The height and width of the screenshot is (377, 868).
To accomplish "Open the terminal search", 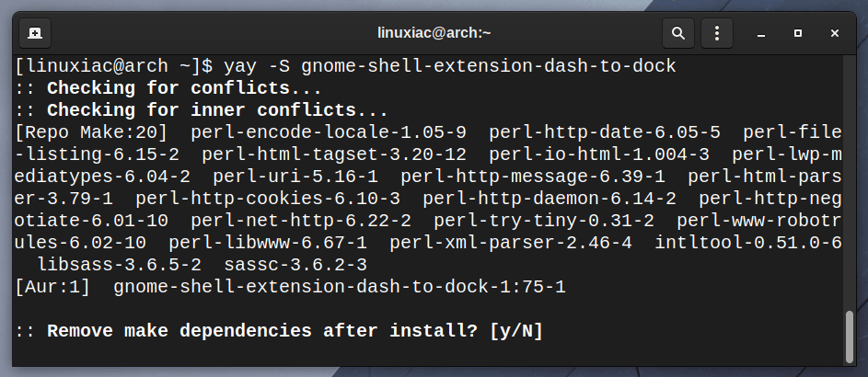I will pyautogui.click(x=678, y=33).
